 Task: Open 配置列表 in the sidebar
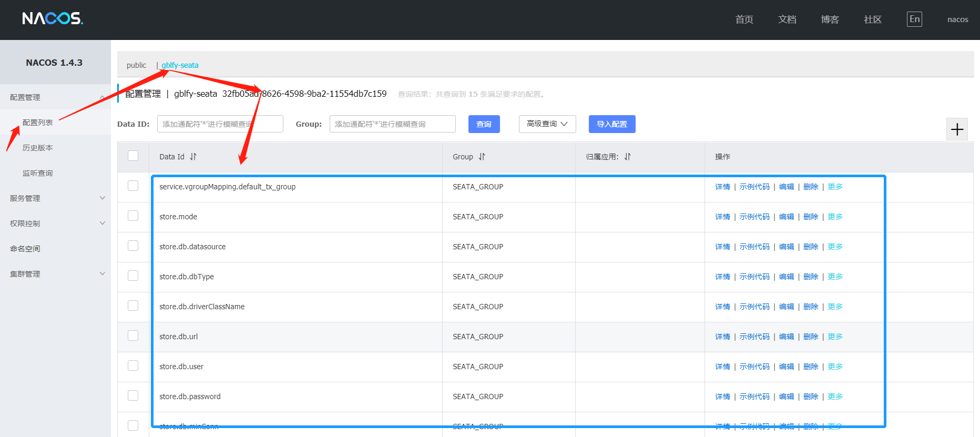pos(38,123)
